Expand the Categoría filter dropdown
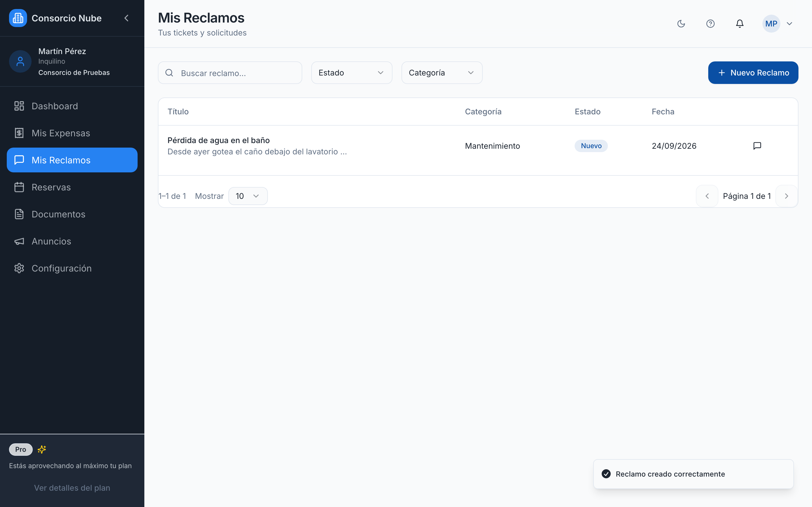The width and height of the screenshot is (812, 507). (442, 73)
